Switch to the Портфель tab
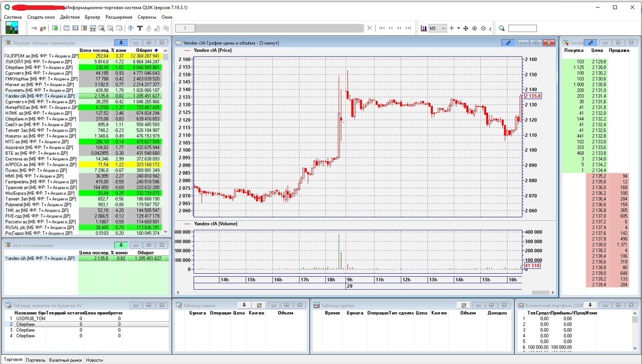642x364 pixels. click(x=36, y=360)
